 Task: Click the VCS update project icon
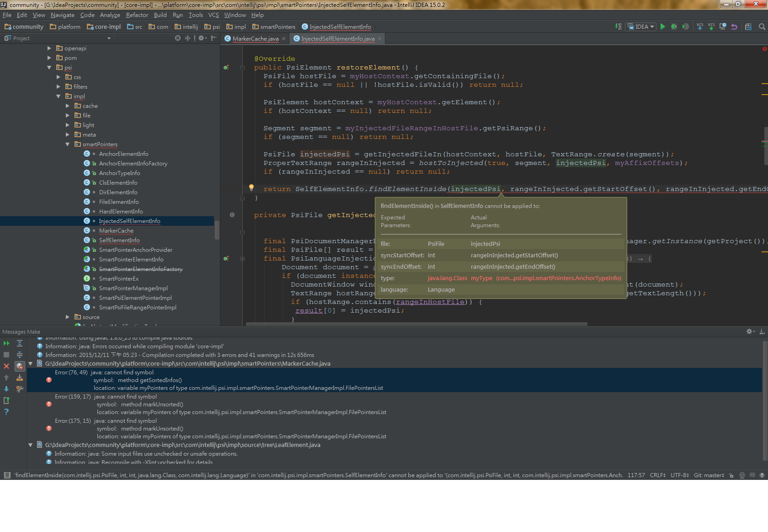coord(700,27)
